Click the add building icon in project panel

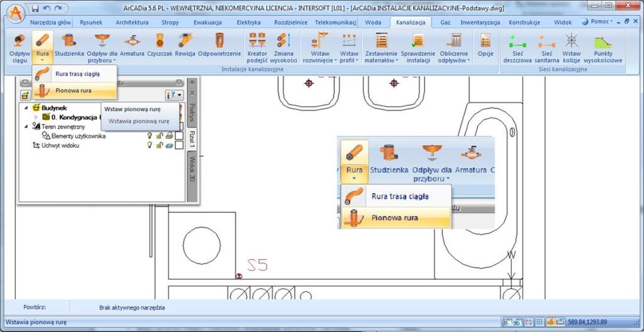click(x=25, y=96)
